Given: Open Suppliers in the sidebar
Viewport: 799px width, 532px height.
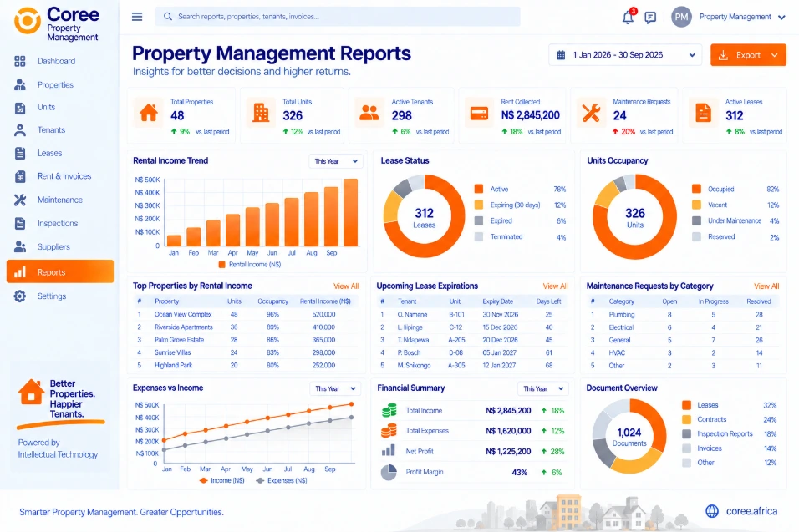Looking at the screenshot, I should 53,247.
